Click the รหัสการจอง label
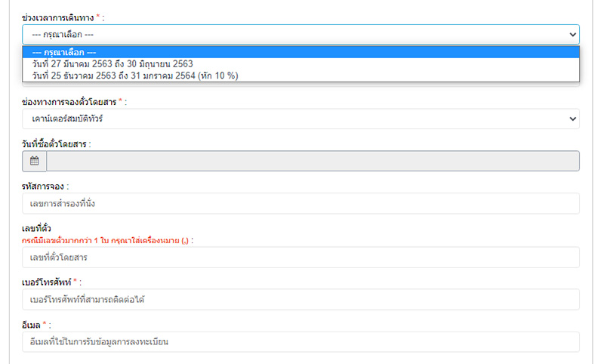 [x=43, y=187]
